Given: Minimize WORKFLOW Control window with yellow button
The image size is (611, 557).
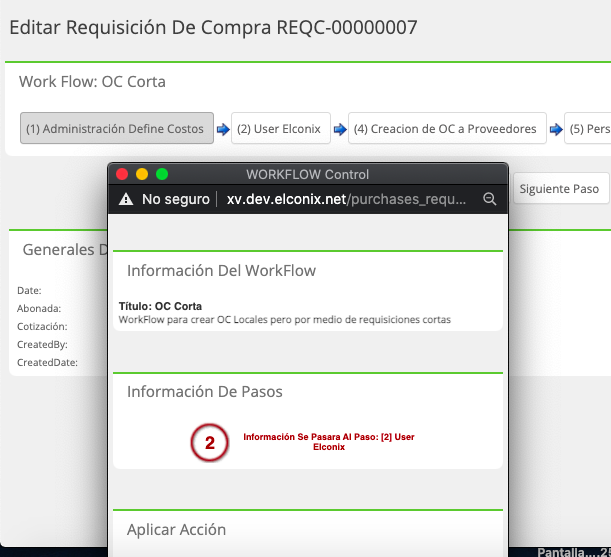Looking at the screenshot, I should coord(142,174).
